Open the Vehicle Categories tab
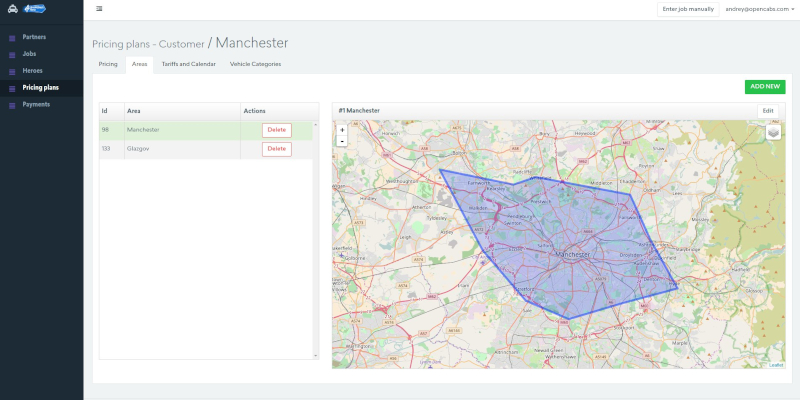The height and width of the screenshot is (400, 800). click(x=255, y=64)
